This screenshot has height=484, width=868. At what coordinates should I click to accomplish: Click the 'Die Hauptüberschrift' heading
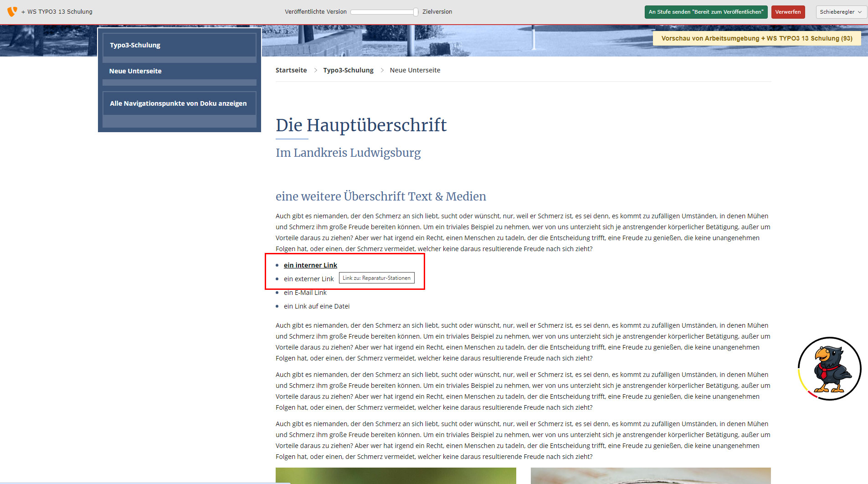pyautogui.click(x=361, y=125)
